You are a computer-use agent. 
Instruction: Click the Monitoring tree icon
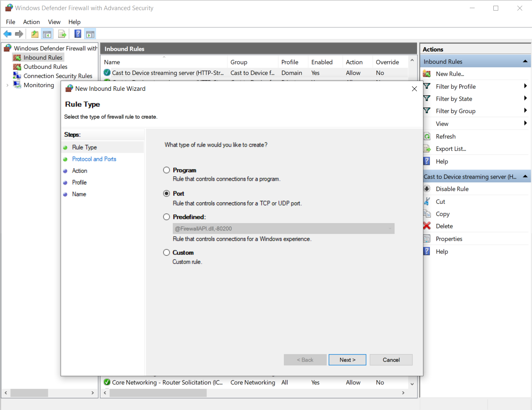pos(17,85)
